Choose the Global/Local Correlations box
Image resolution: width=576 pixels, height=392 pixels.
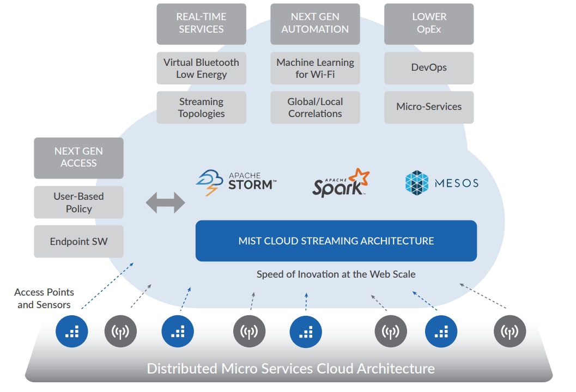[x=315, y=107]
